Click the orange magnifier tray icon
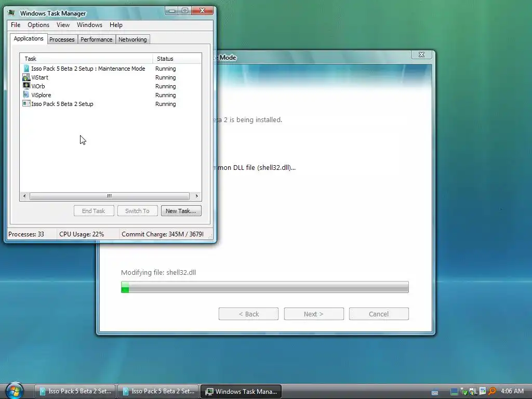Image resolution: width=532 pixels, height=399 pixels. coord(492,391)
